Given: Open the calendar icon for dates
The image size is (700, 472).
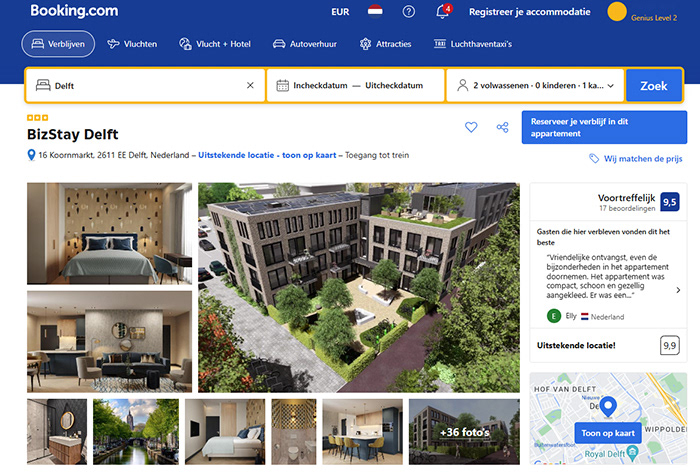Looking at the screenshot, I should [x=283, y=85].
